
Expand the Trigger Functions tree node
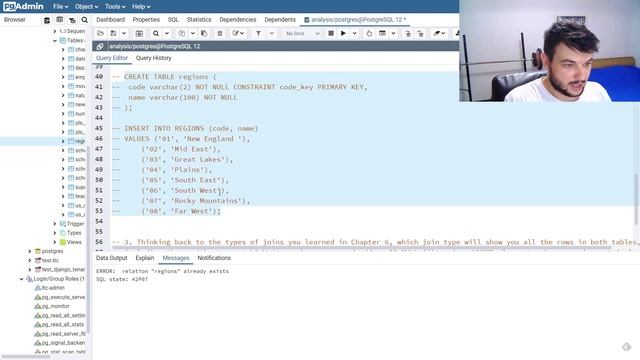pos(55,224)
